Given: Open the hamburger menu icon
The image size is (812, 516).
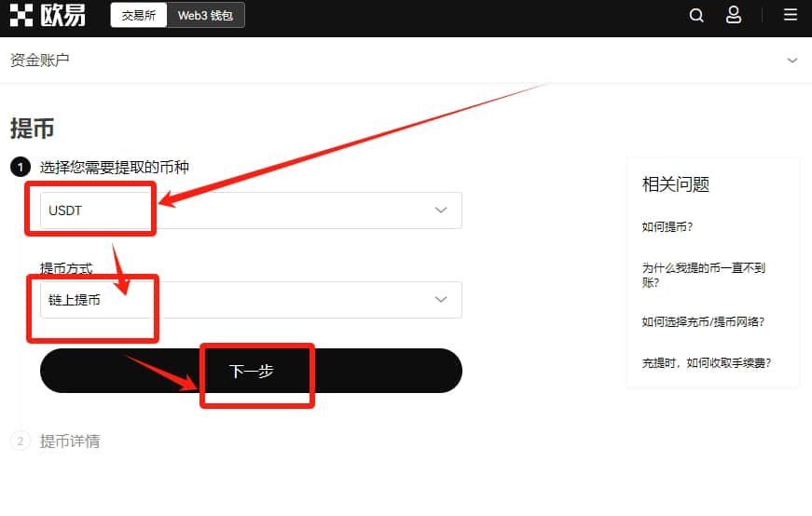Looking at the screenshot, I should click(x=791, y=15).
